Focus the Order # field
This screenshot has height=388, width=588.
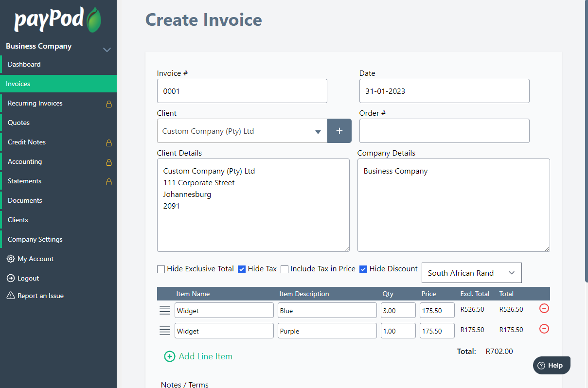coord(445,131)
